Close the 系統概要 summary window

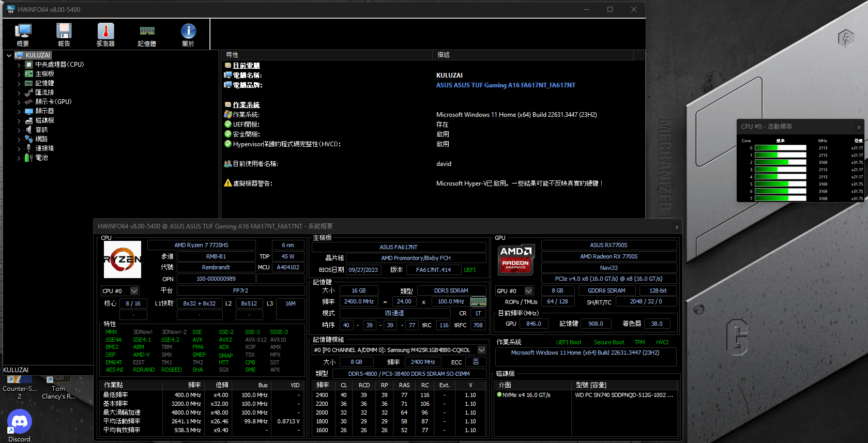tap(677, 227)
